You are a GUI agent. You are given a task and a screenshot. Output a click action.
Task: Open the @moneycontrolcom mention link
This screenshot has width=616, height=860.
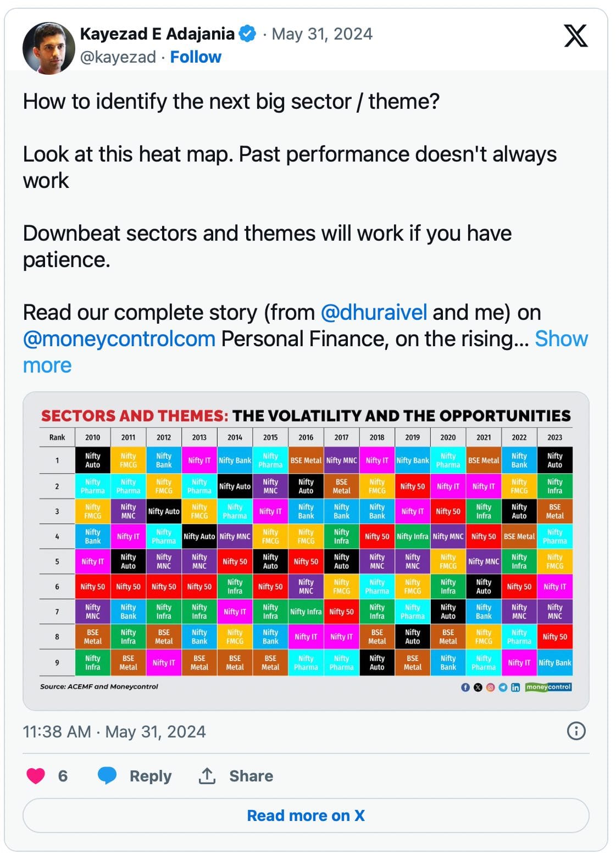click(x=119, y=339)
